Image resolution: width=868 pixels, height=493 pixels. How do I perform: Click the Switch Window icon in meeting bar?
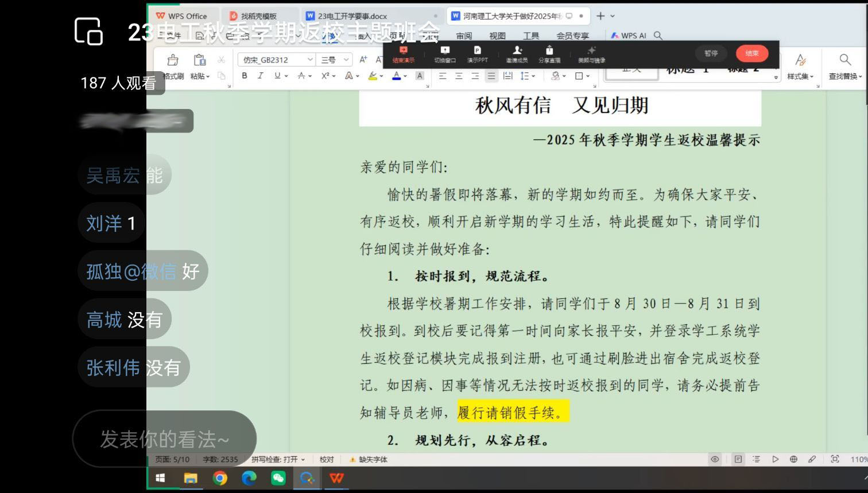point(444,53)
